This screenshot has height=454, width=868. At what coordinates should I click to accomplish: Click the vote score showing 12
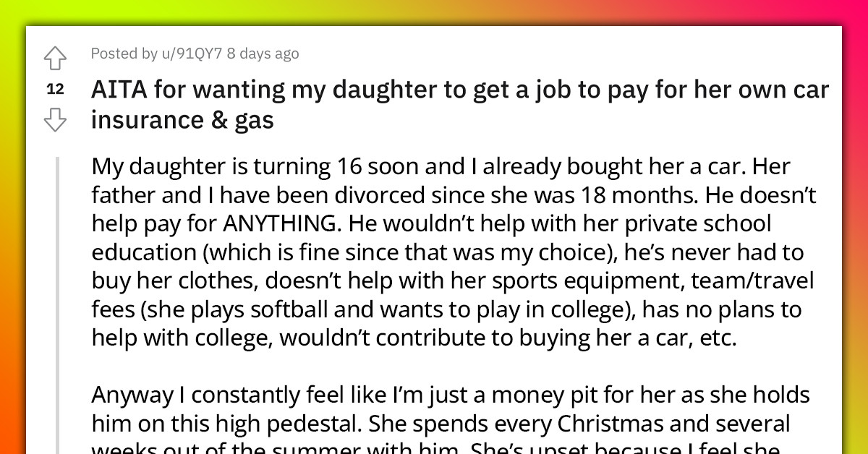click(55, 89)
